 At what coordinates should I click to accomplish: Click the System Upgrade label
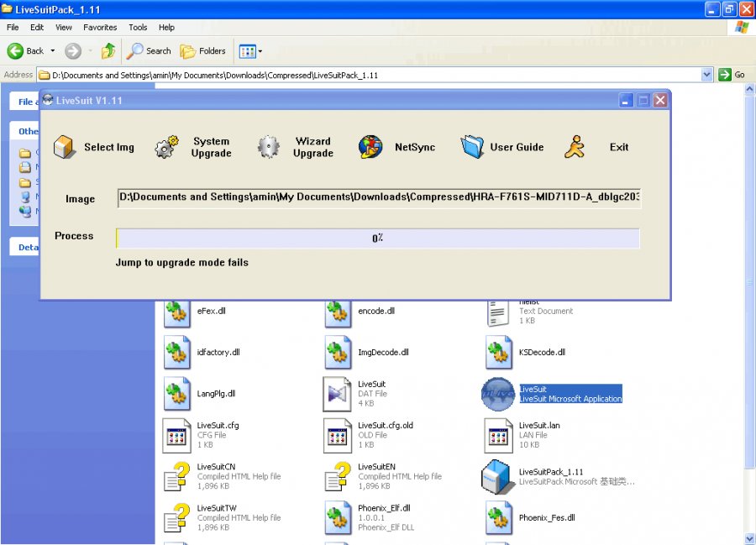(x=211, y=147)
